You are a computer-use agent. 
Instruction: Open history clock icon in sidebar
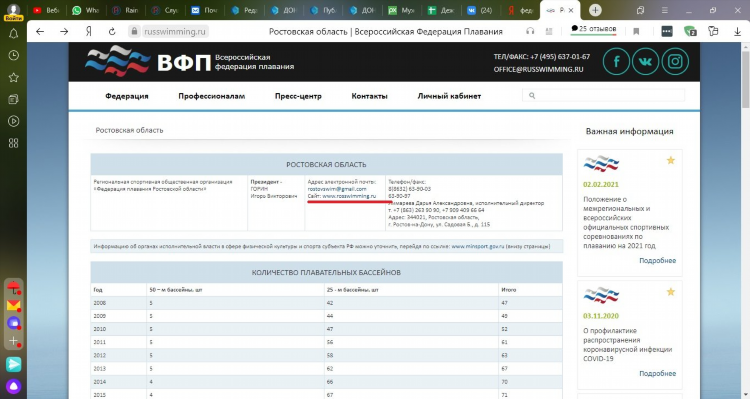click(x=13, y=55)
